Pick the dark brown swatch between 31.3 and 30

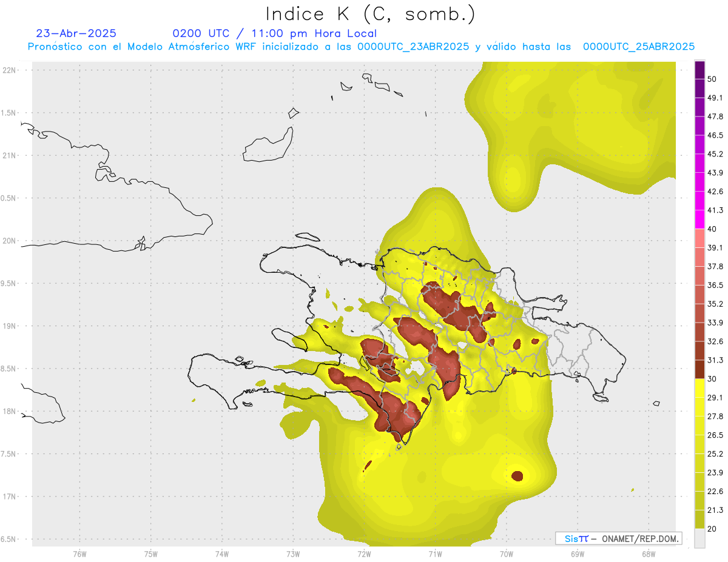[x=699, y=370]
